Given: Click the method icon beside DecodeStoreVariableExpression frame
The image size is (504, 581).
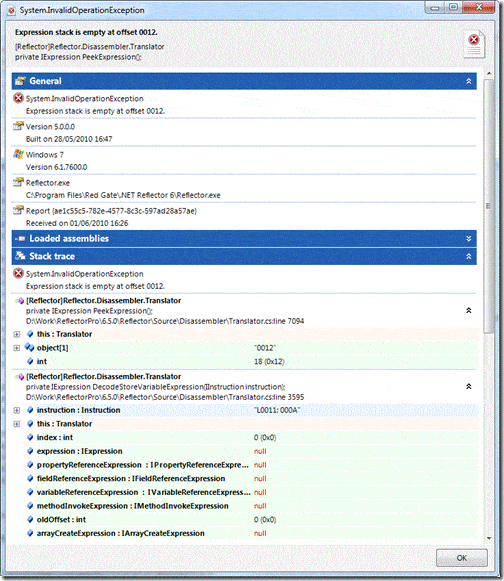Looking at the screenshot, I should click(19, 377).
